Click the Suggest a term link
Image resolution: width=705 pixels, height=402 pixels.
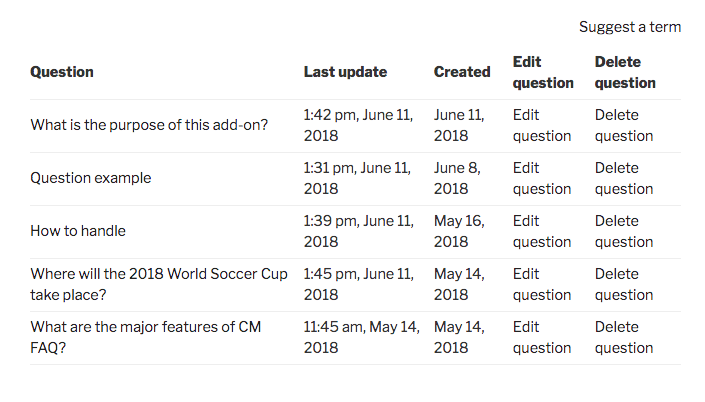point(629,27)
